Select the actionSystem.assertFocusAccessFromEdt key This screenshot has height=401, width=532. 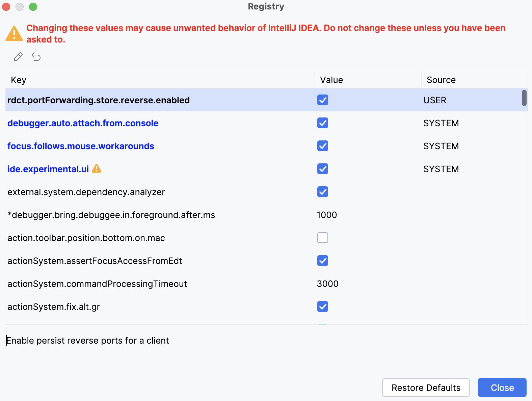click(x=95, y=261)
